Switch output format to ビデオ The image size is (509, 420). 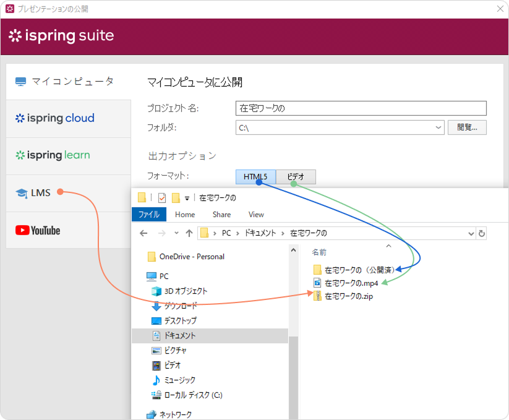click(296, 177)
